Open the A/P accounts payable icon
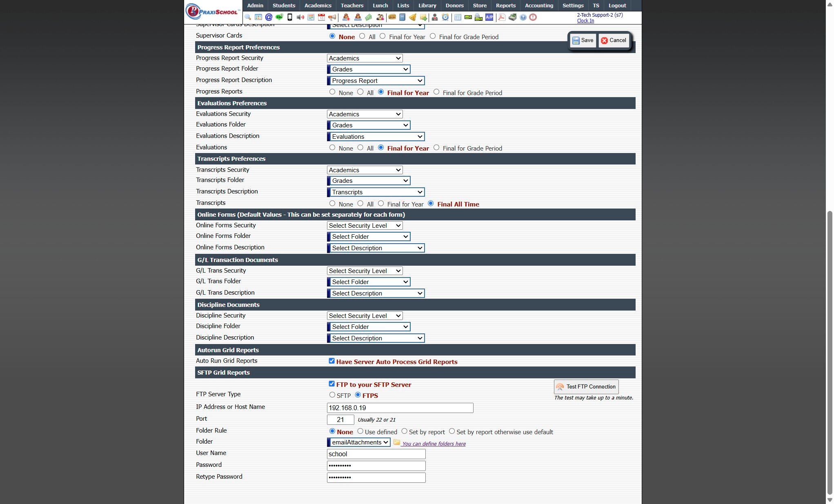 pyautogui.click(x=489, y=17)
